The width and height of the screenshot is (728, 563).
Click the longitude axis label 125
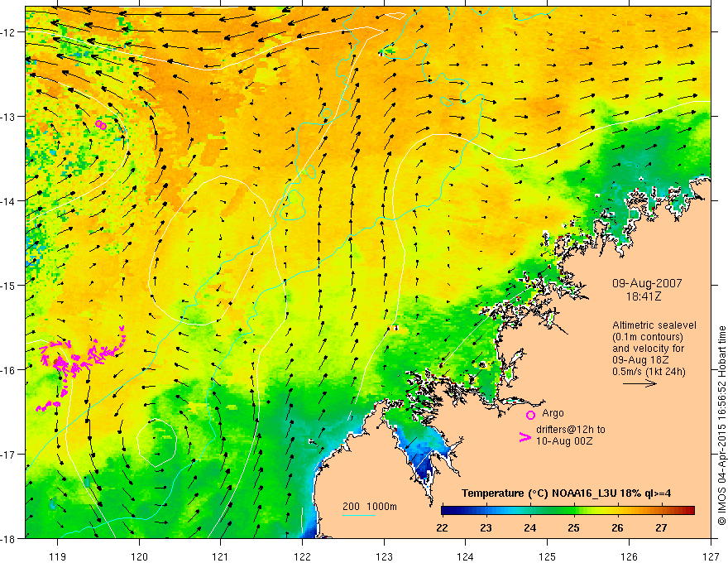(548, 556)
